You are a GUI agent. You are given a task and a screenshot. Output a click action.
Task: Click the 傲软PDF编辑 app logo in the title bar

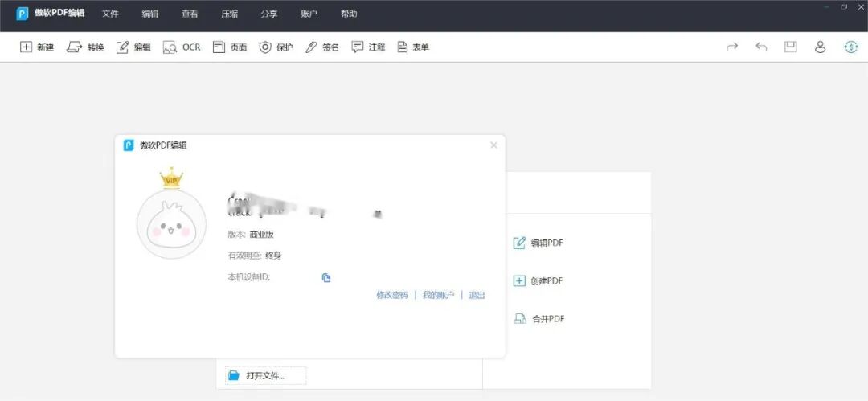(x=23, y=14)
